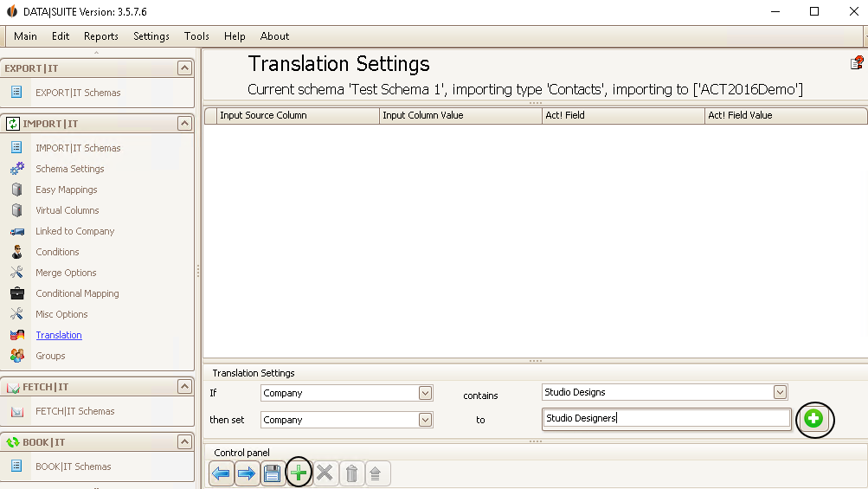Click the upload arrow icon in Control panel
The width and height of the screenshot is (868, 489).
(x=376, y=473)
